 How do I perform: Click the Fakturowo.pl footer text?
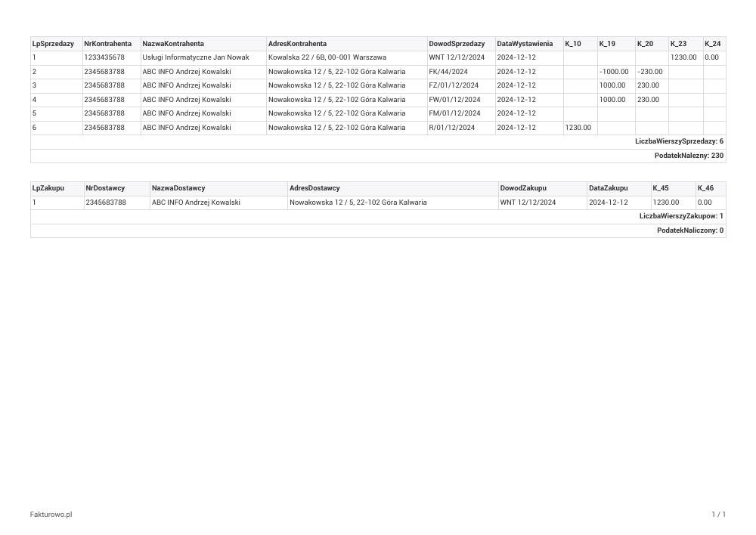pos(51,515)
